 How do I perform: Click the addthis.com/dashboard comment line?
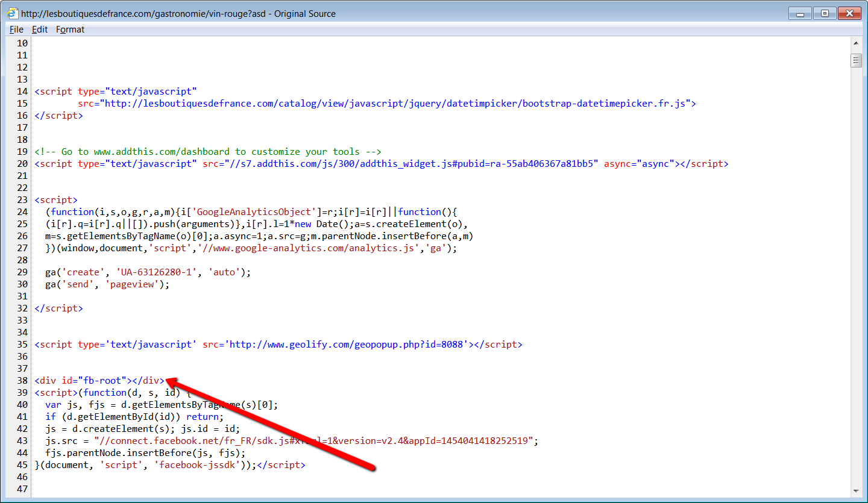tap(208, 152)
